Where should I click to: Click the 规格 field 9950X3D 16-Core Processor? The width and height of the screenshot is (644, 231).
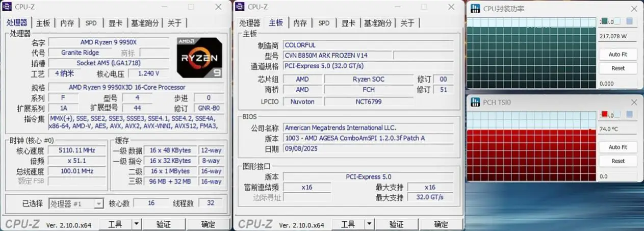[135, 87]
